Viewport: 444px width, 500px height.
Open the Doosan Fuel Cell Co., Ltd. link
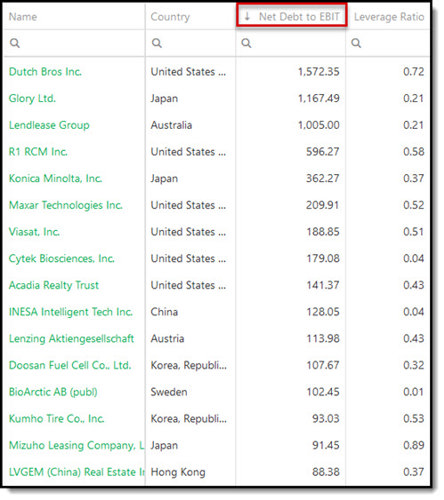coord(70,365)
